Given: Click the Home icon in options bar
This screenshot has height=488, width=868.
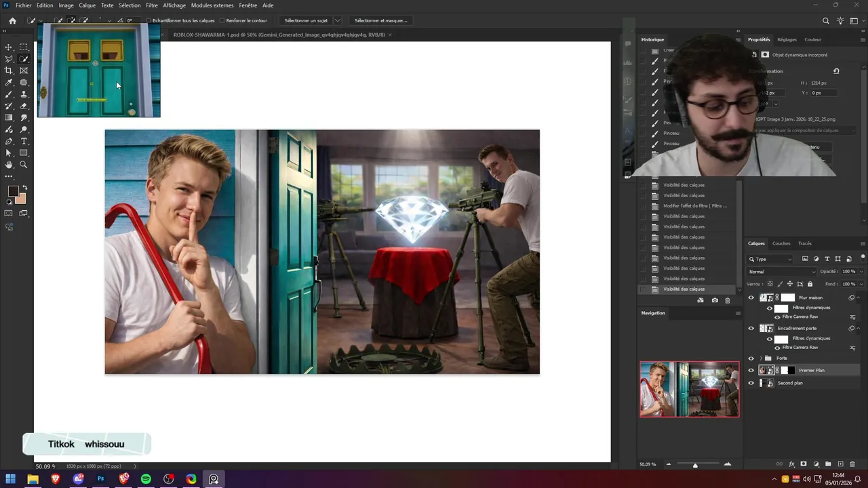Looking at the screenshot, I should (x=12, y=20).
